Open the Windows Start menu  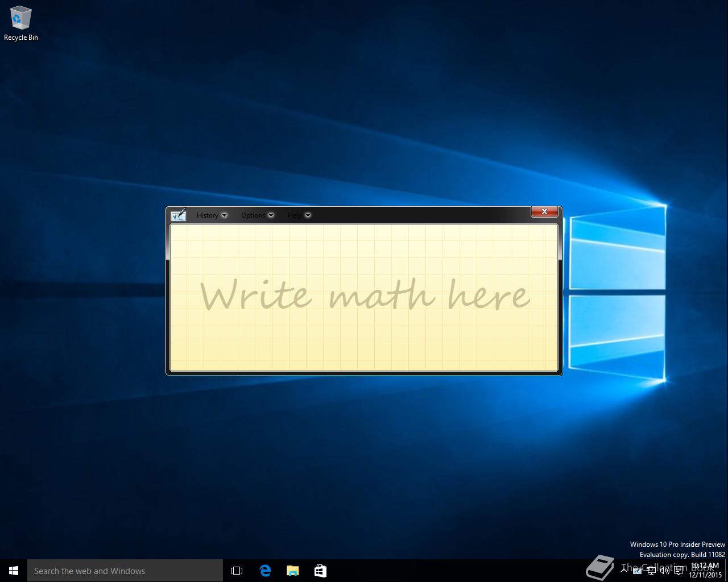pos(14,571)
